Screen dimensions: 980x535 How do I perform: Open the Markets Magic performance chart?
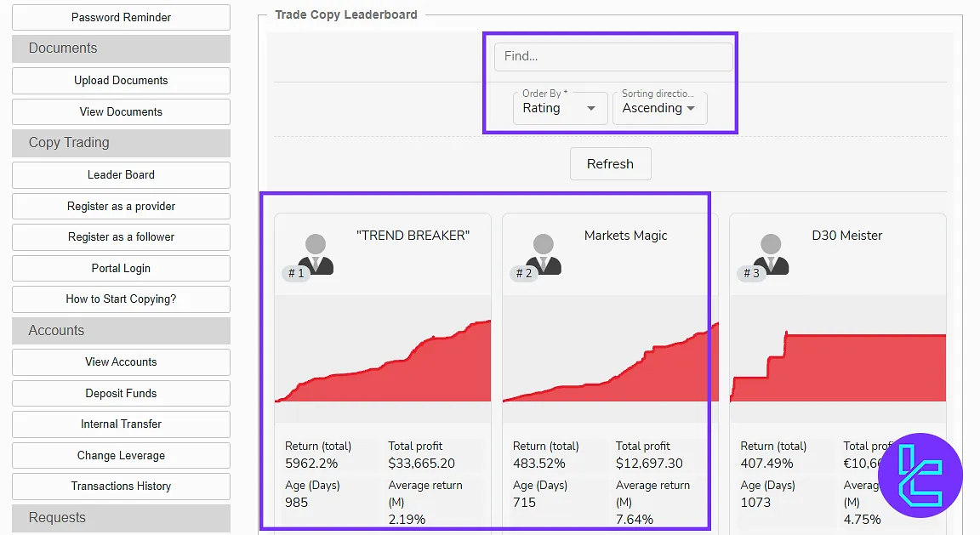pyautogui.click(x=611, y=358)
